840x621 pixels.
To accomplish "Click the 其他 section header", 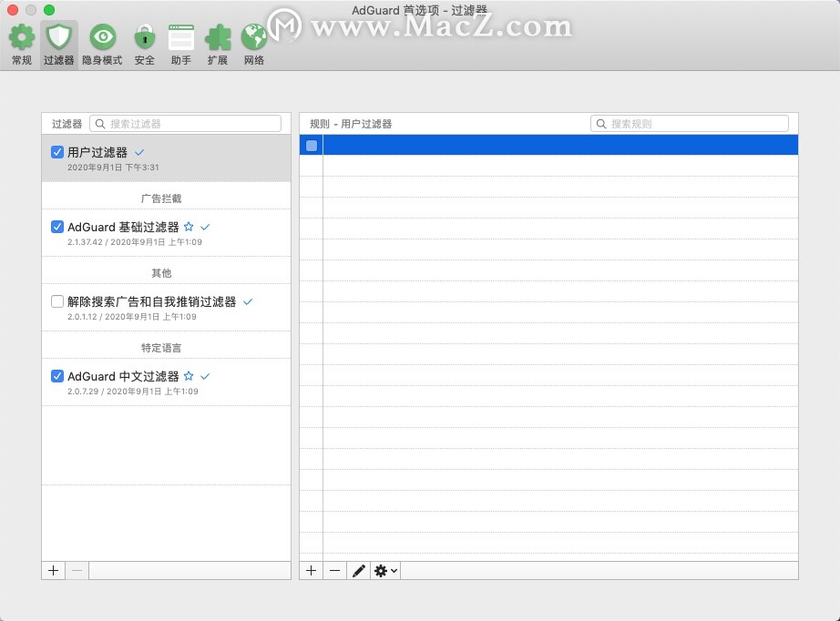I will (x=161, y=273).
